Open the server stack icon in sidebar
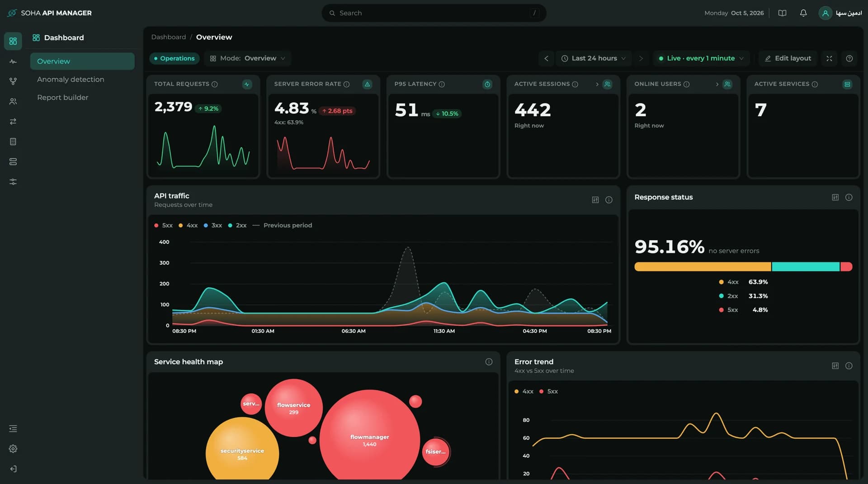The width and height of the screenshot is (868, 484). (13, 161)
